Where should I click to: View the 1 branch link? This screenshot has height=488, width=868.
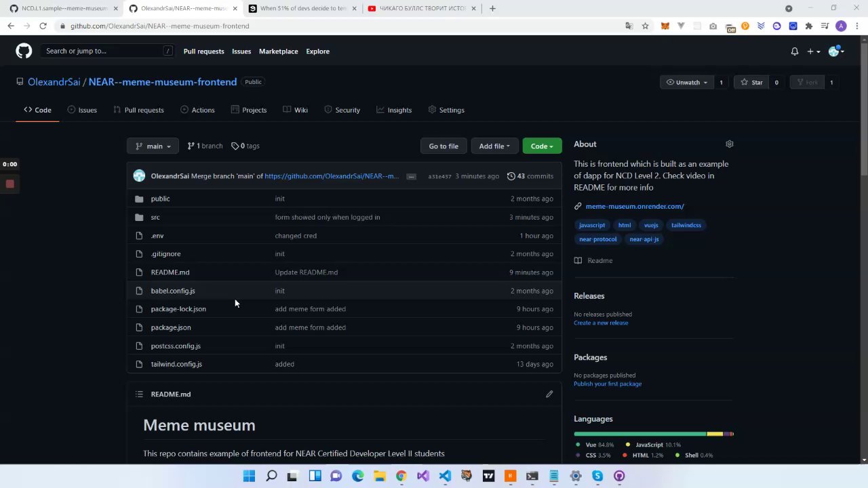pyautogui.click(x=205, y=146)
